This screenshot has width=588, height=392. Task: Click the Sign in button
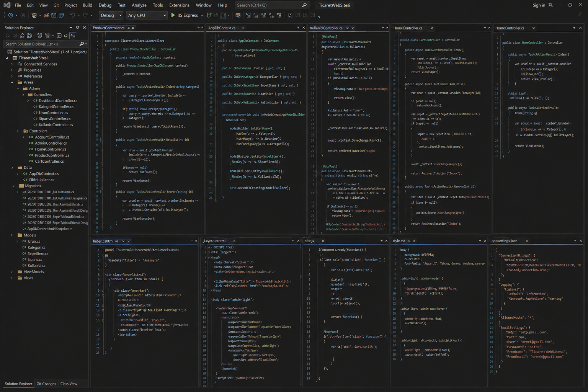[x=539, y=5]
